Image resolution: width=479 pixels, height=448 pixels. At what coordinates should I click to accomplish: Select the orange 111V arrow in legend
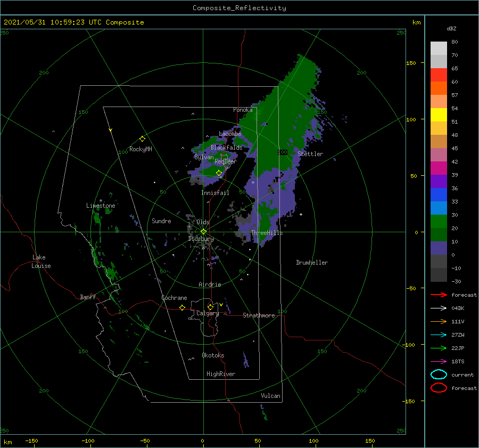click(439, 321)
